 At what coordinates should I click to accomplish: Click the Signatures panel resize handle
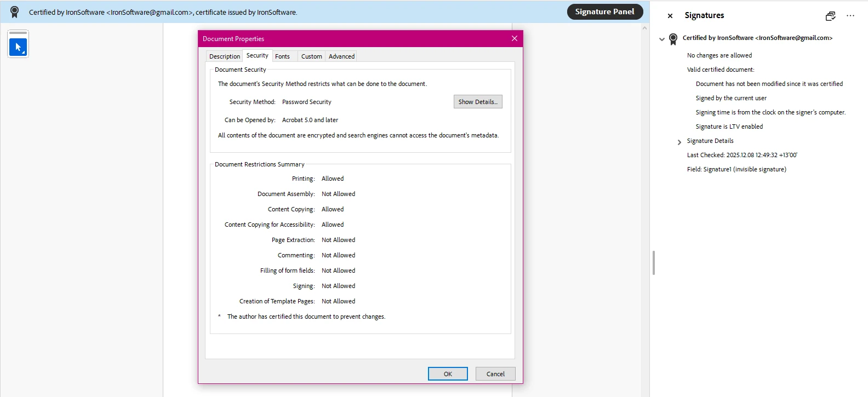click(653, 263)
